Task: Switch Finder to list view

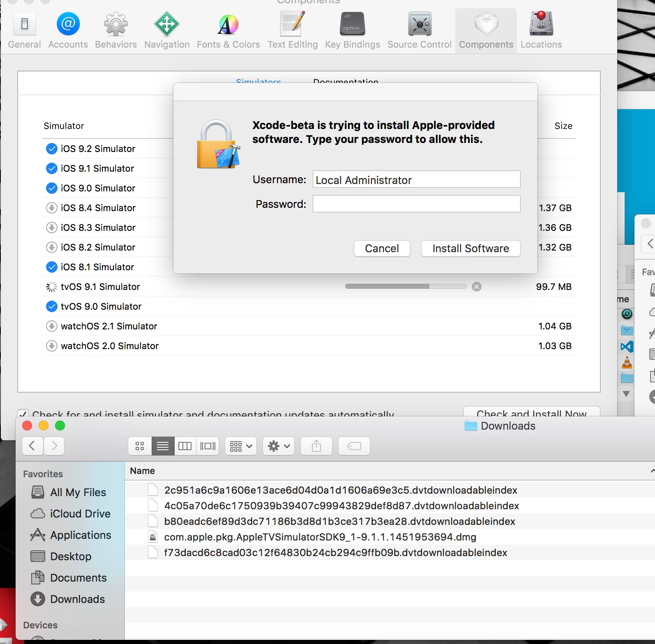Action: point(163,446)
